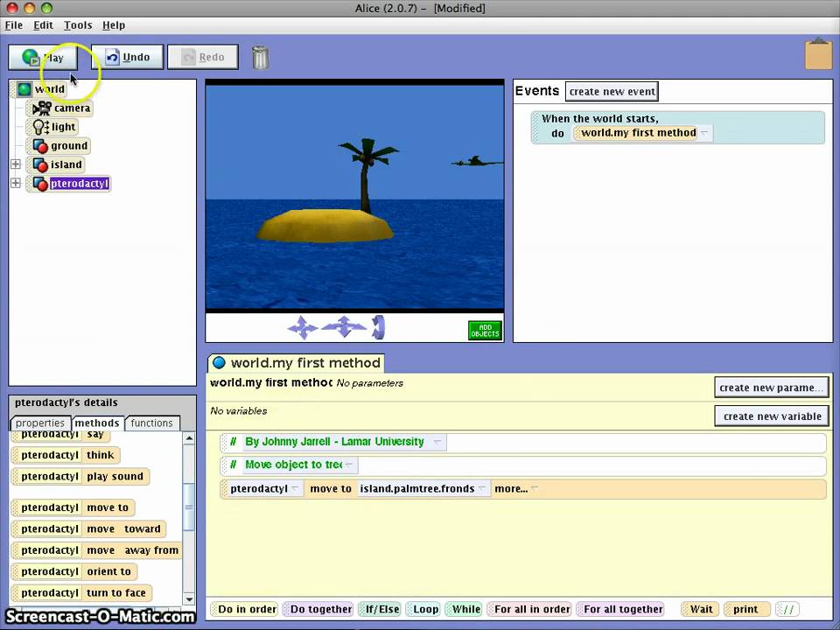This screenshot has height=630, width=840.
Task: Click the For all in order tile
Action: (x=528, y=609)
